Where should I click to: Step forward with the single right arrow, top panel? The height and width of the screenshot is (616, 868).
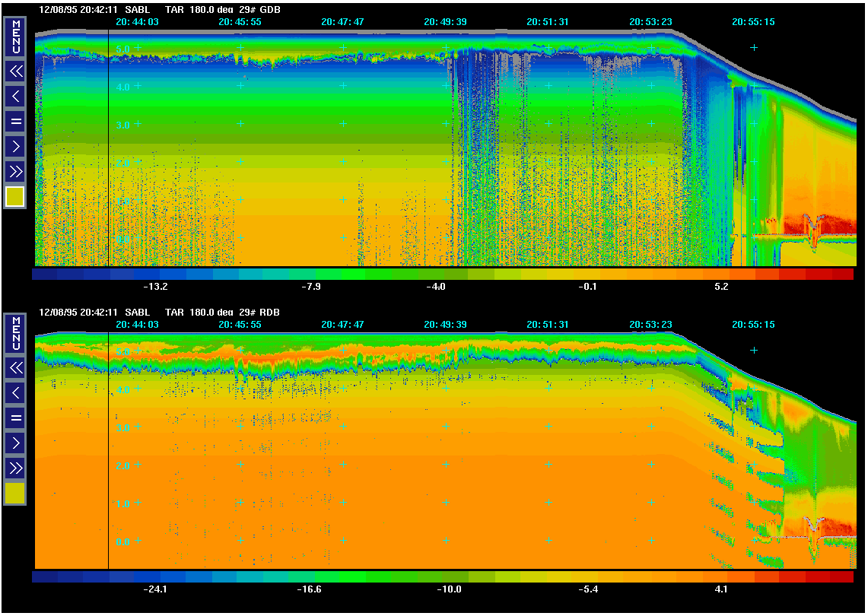click(x=15, y=146)
